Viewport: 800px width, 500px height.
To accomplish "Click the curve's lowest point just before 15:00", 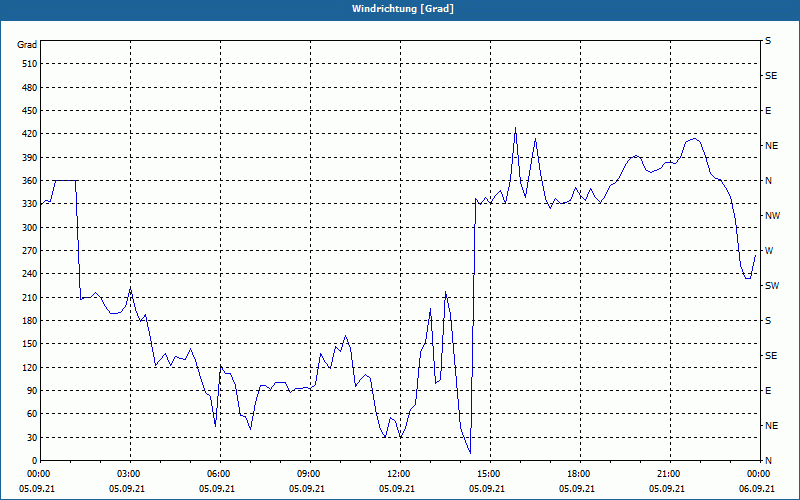I will [x=470, y=452].
